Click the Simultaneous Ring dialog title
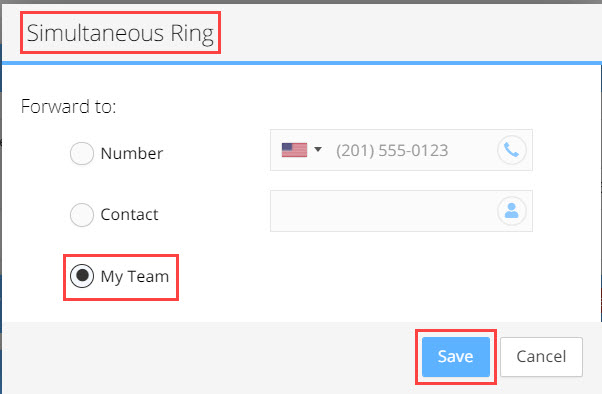 pos(120,33)
